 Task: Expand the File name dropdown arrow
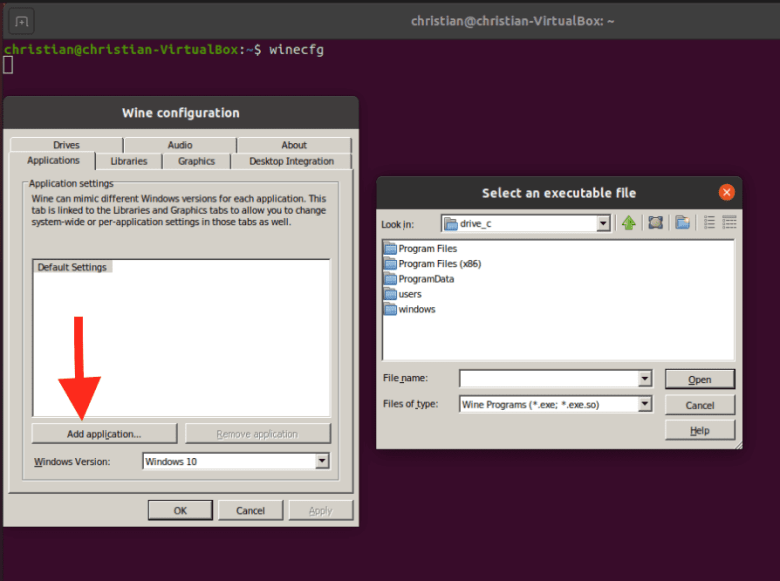click(x=645, y=379)
